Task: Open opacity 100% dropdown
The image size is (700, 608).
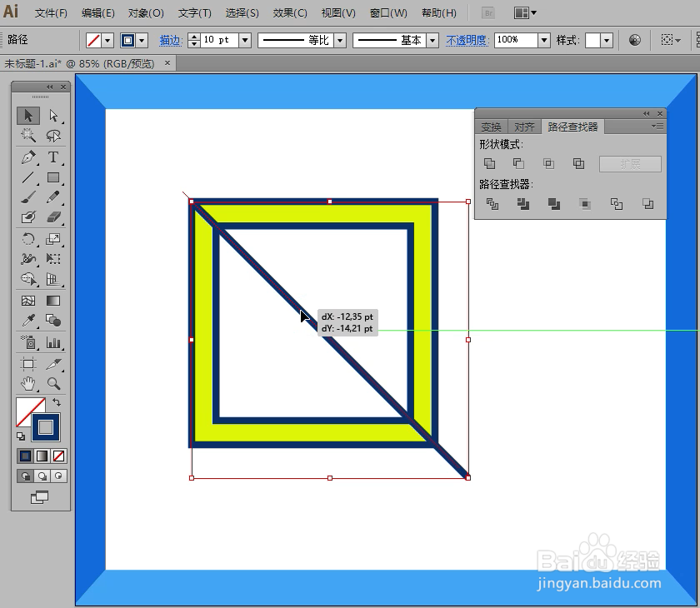Action: click(543, 40)
